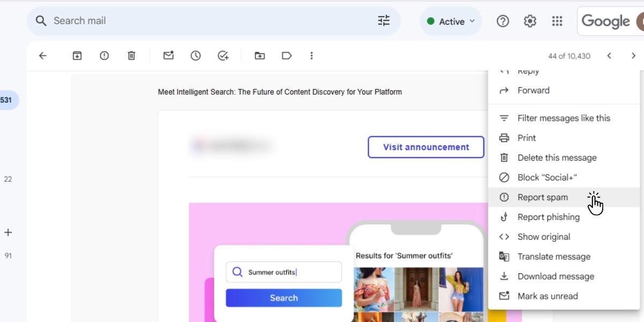Choose Report spam in menu
Screen dimensions: 644x322
point(564,197)
